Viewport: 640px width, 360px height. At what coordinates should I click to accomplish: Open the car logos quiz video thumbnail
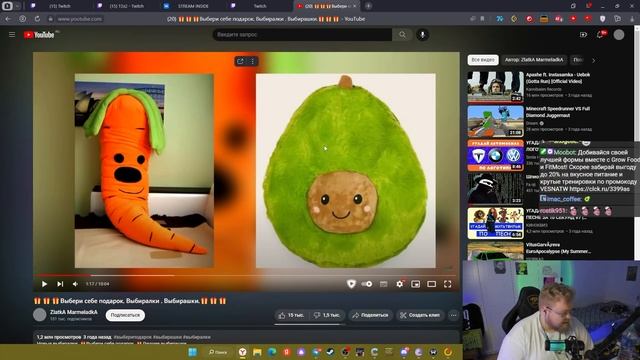click(496, 155)
